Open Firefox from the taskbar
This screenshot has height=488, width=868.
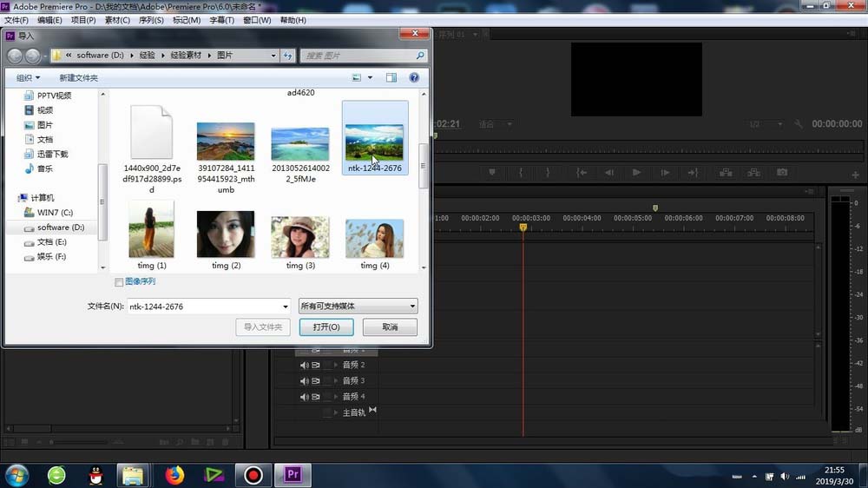(175, 475)
